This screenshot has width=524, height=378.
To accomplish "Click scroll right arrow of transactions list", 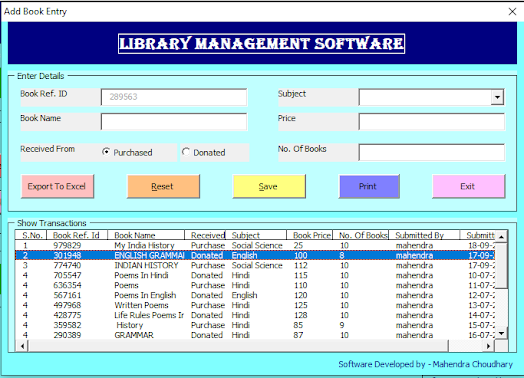I will click(x=489, y=346).
